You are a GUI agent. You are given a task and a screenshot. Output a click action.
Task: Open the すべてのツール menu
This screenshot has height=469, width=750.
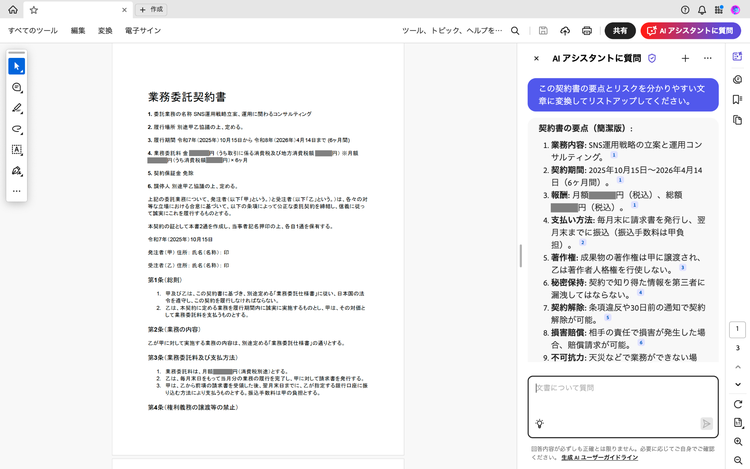coord(33,31)
